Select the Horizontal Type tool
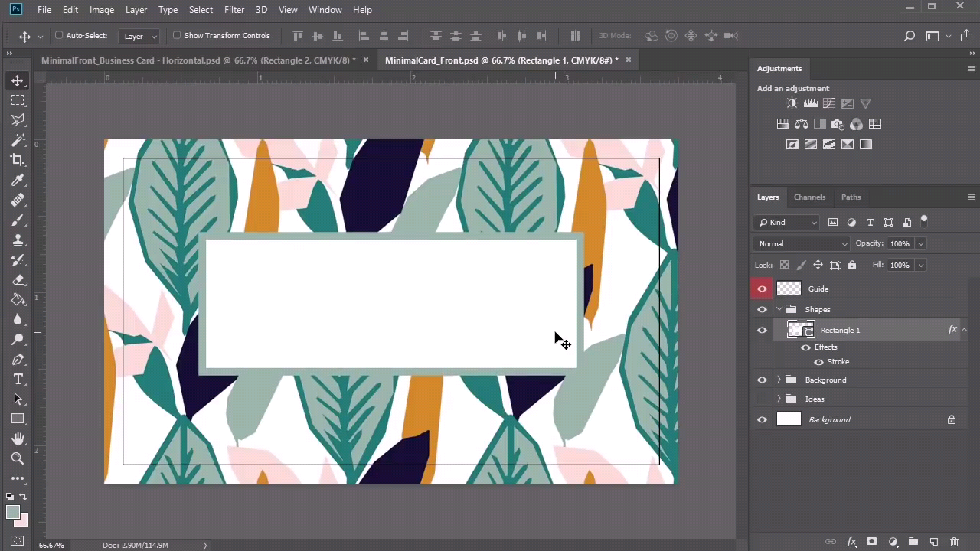 pos(18,380)
